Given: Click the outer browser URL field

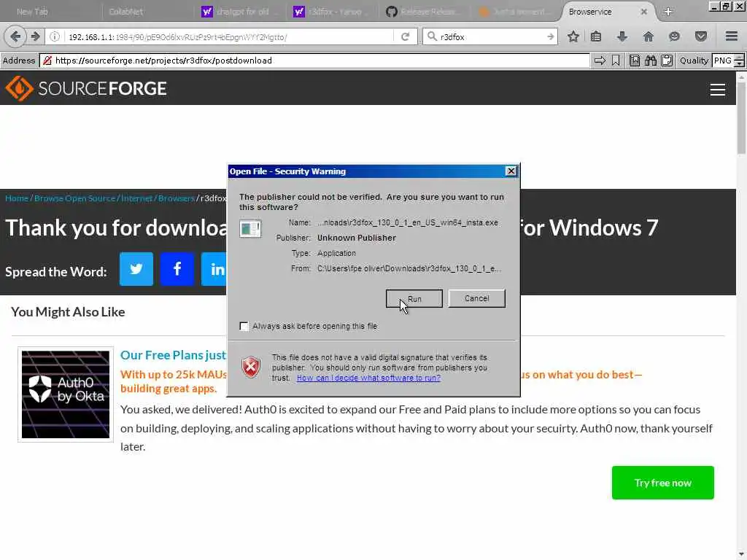Looking at the screenshot, I should click(x=228, y=36).
